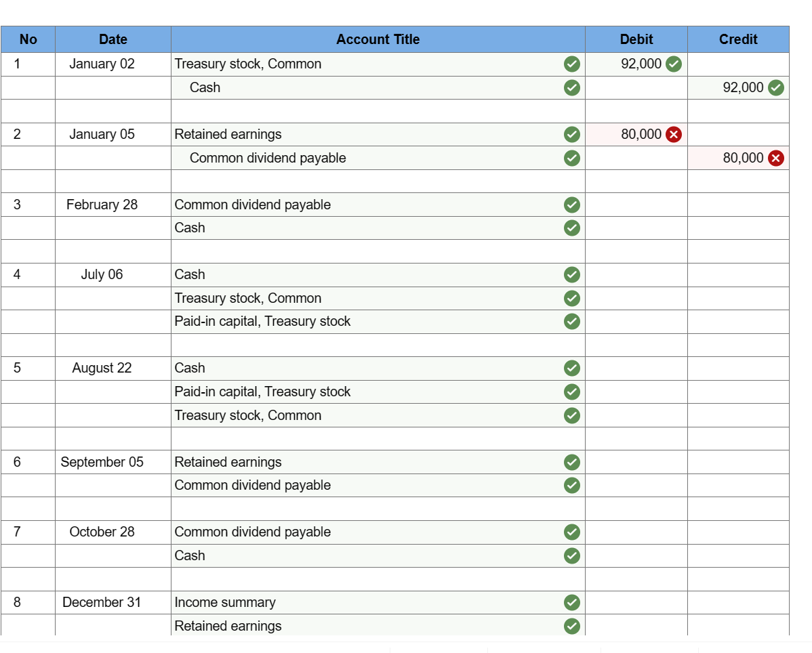Click entry 4 Paid-in capital, Treasury stock title
The height and width of the screenshot is (653, 812).
point(262,321)
